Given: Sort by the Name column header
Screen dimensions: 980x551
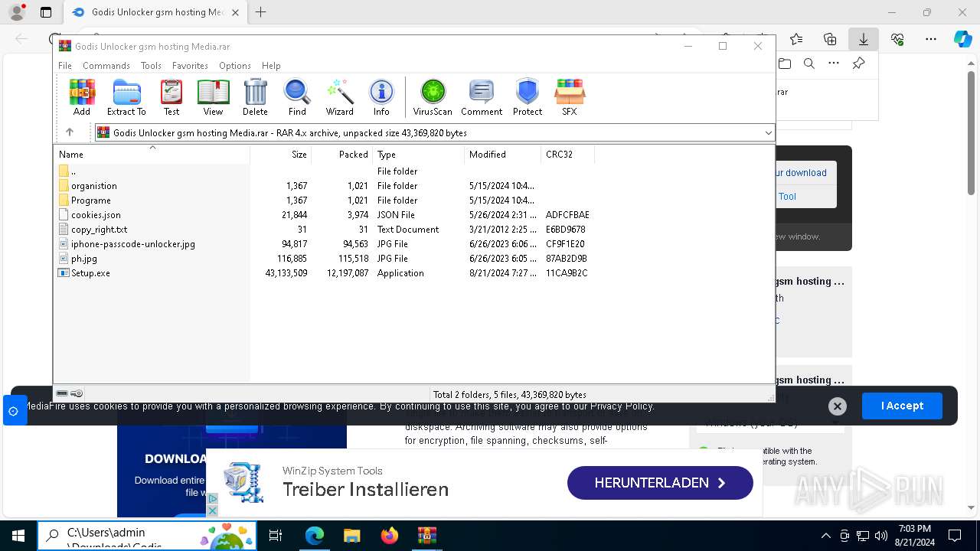Looking at the screenshot, I should [x=152, y=154].
